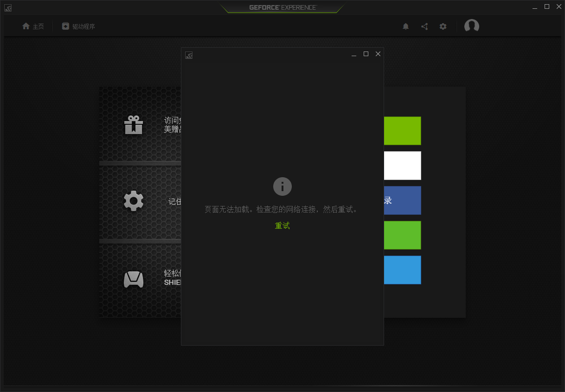The width and height of the screenshot is (565, 392).
Task: Click the user profile avatar
Action: click(472, 26)
